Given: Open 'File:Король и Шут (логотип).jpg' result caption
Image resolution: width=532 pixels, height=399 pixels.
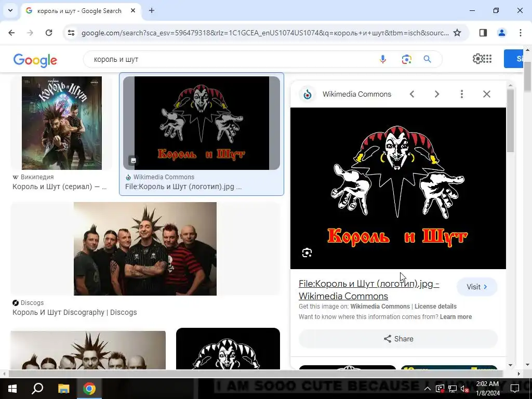Looking at the screenshot, I should point(183,187).
